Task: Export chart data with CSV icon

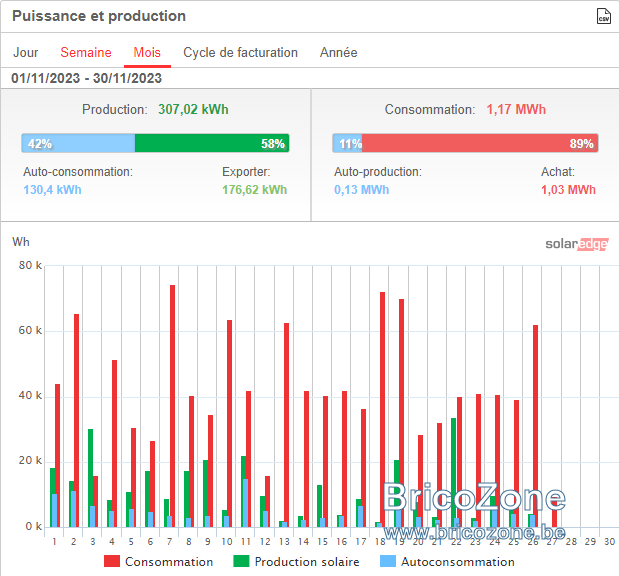Action: pyautogui.click(x=603, y=16)
